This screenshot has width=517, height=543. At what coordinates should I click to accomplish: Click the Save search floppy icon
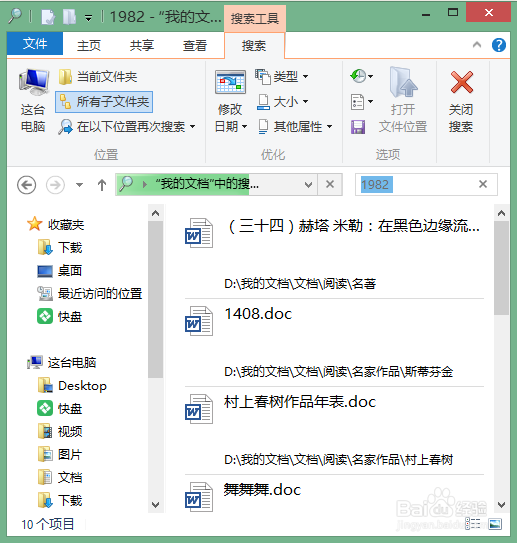click(358, 127)
